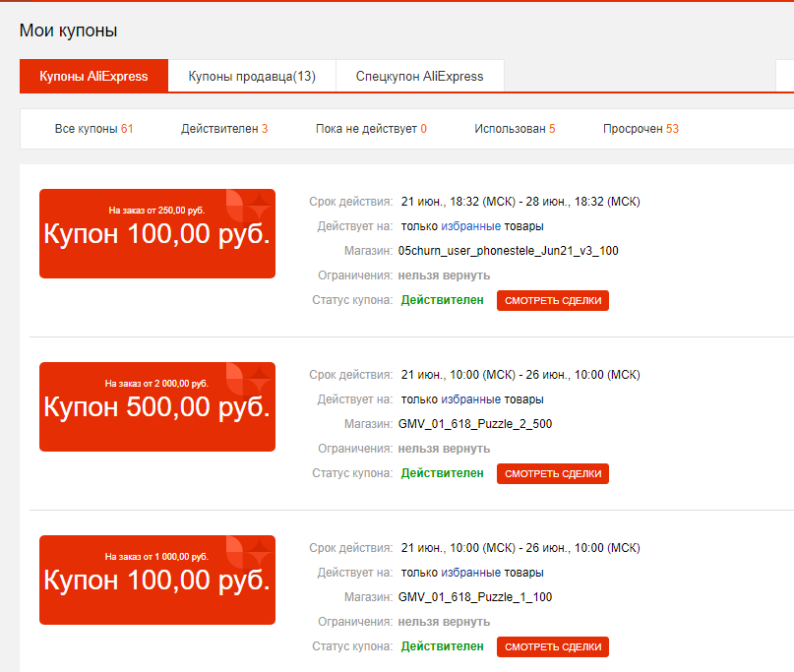The image size is (794, 672).
Task: Open the Спецкупон AliExpress tab
Action: point(420,76)
